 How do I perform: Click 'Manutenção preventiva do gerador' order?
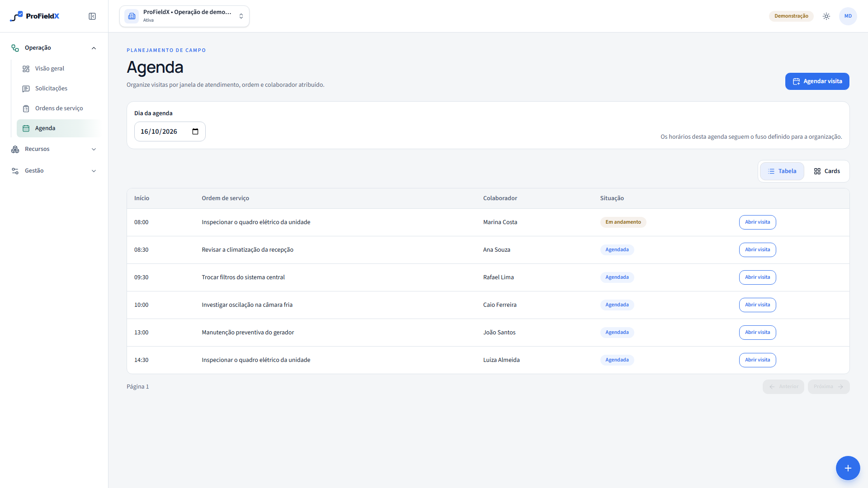click(x=248, y=333)
